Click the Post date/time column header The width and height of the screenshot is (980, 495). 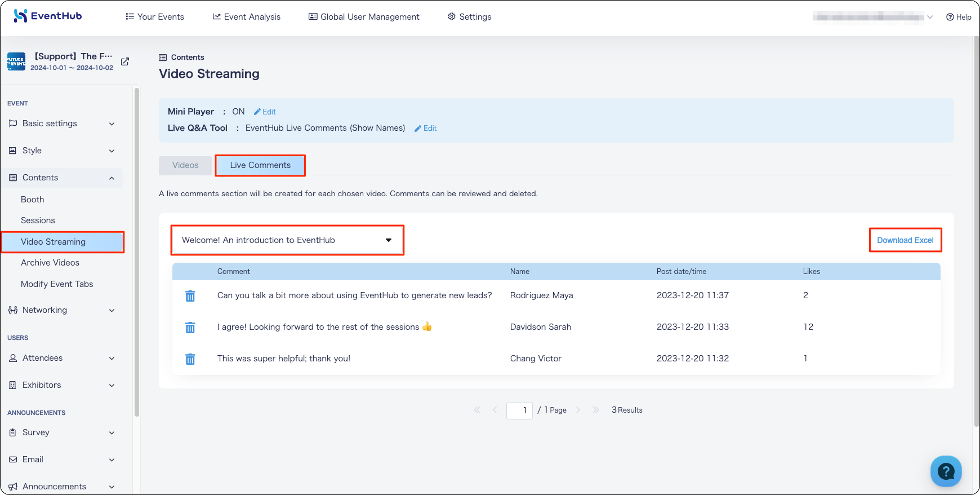tap(681, 272)
